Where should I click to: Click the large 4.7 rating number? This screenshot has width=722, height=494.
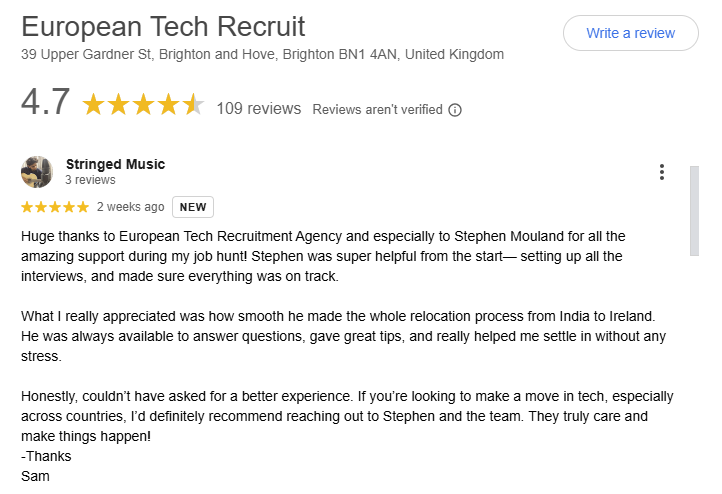point(46,102)
